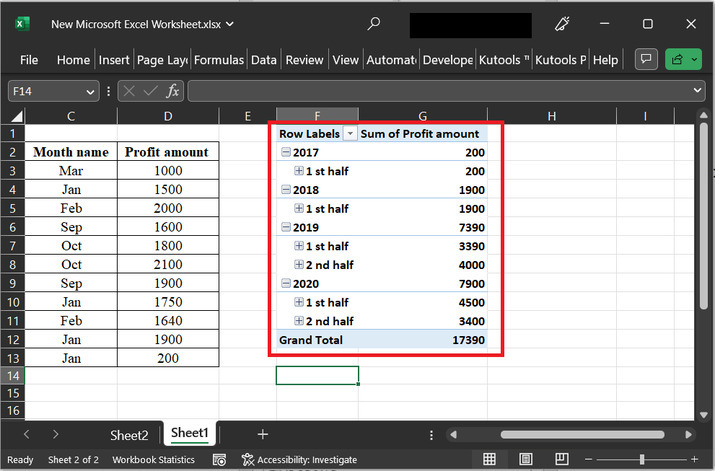Select cell with profit 2100
The width and height of the screenshot is (715, 471).
(168, 264)
